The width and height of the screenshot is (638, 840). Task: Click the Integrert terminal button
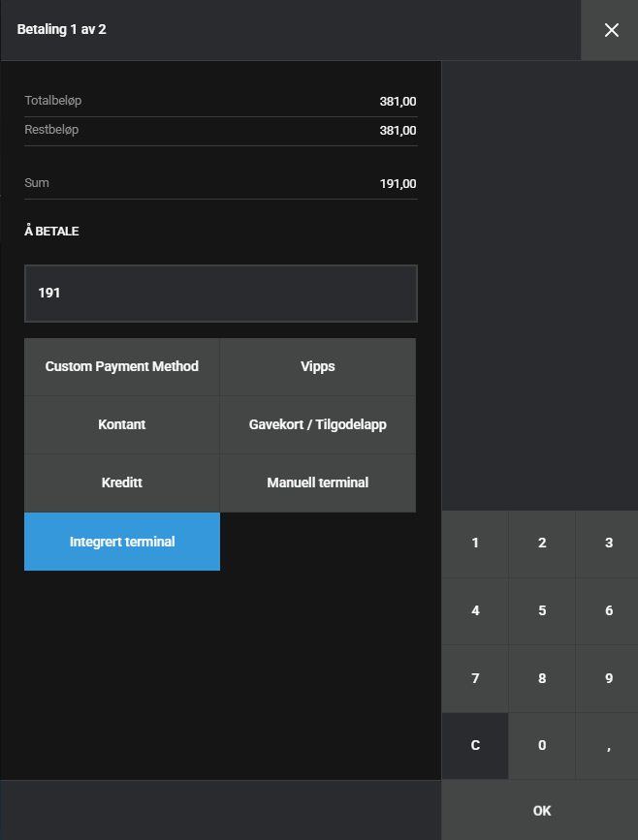click(122, 542)
